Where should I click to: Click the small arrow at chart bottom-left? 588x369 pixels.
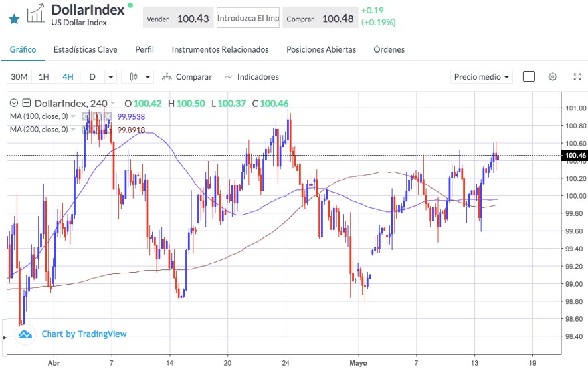(5, 338)
